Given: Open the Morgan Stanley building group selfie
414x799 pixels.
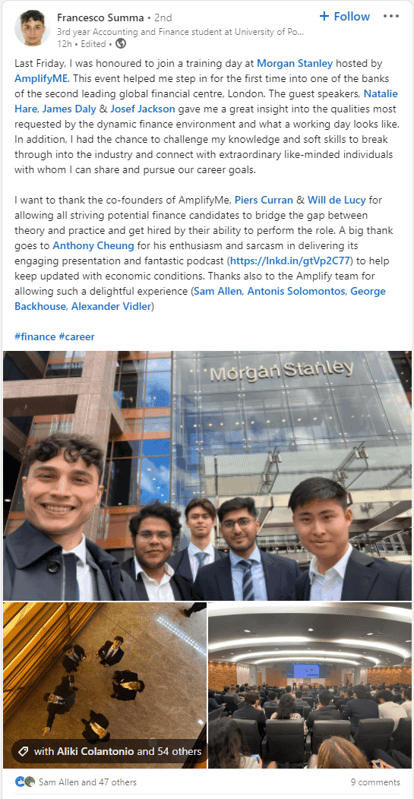Looking at the screenshot, I should (x=207, y=475).
